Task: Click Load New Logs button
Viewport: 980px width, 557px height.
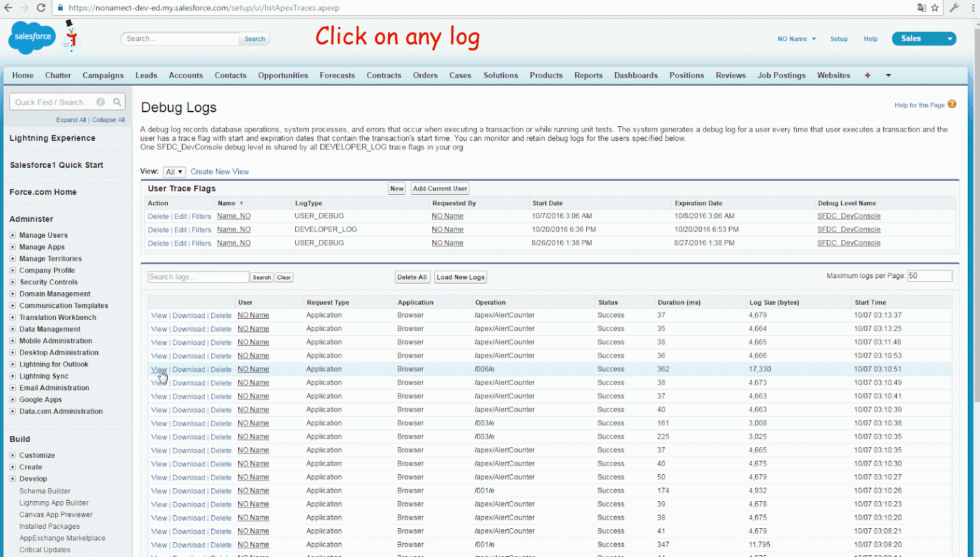Action: (x=461, y=277)
